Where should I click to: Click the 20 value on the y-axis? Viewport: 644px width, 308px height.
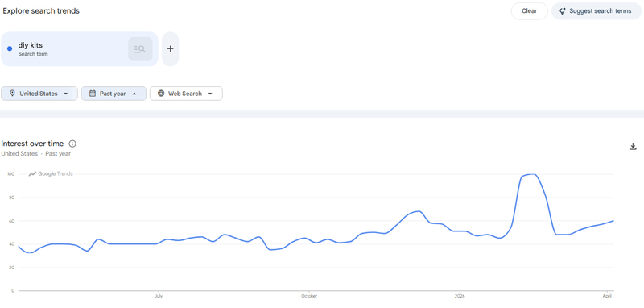click(x=12, y=268)
